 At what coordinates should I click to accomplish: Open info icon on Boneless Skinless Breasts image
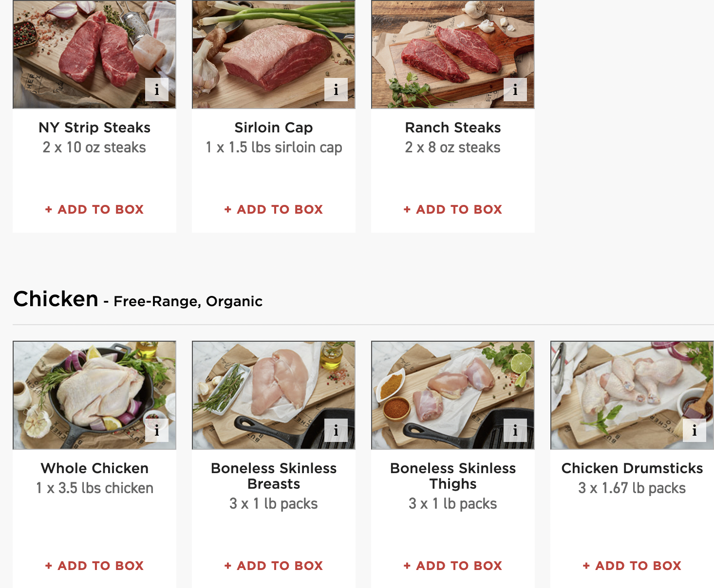tap(336, 430)
